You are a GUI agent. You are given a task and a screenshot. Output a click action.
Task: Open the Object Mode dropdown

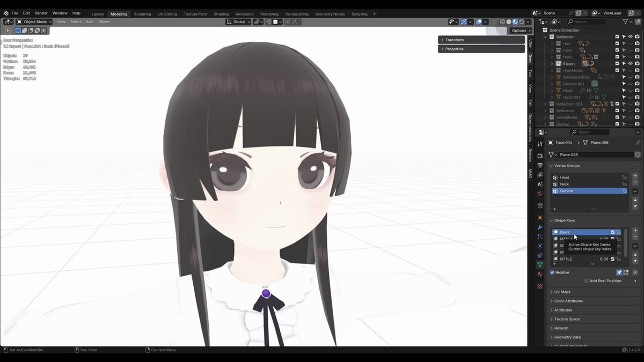click(34, 22)
